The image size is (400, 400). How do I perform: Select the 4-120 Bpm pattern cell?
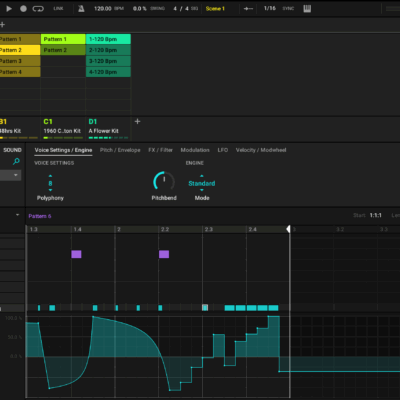(x=108, y=72)
